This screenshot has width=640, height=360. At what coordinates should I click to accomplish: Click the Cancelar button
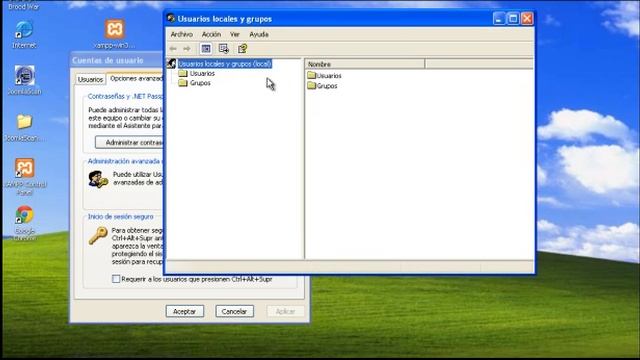[234, 311]
